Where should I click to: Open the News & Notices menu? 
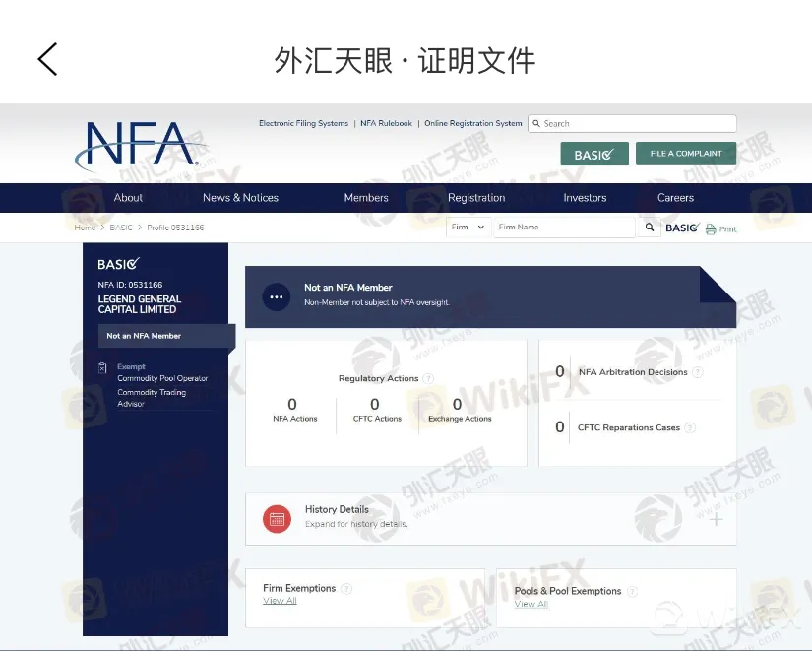pos(241,198)
